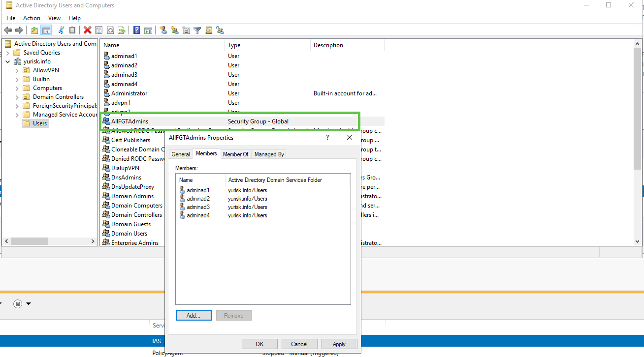Click OK in AllFGTAdmins Properties
This screenshot has height=357, width=644.
click(259, 344)
